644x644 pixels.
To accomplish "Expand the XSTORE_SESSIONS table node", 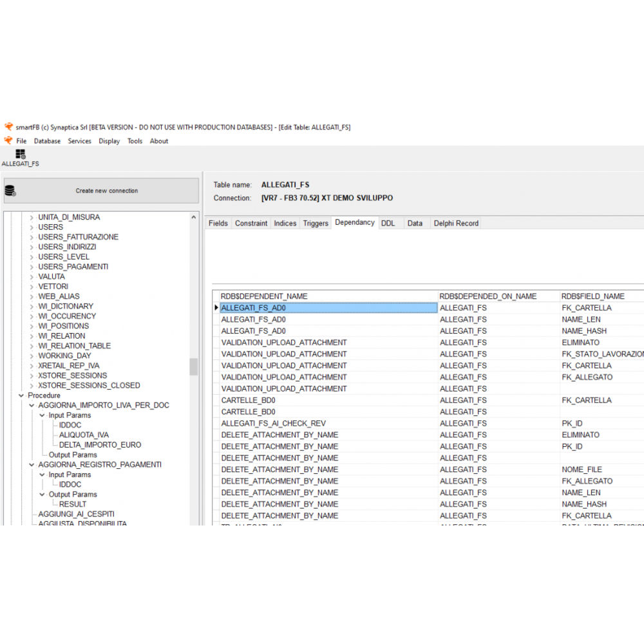I will (x=32, y=375).
